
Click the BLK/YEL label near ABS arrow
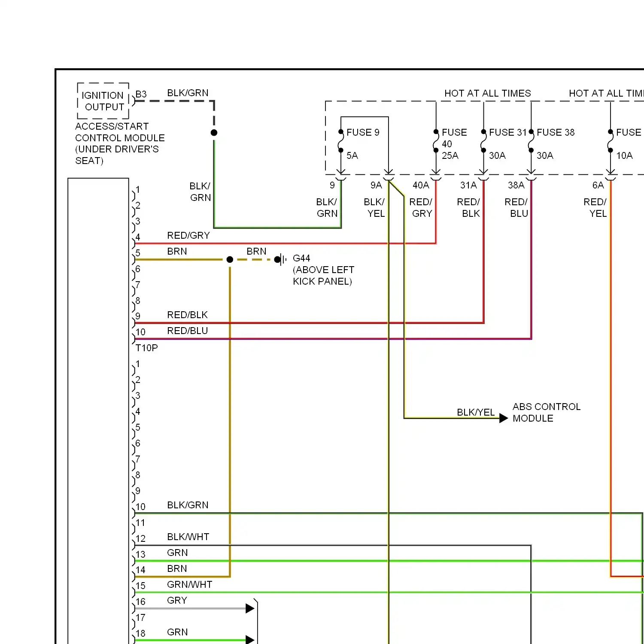476,412
